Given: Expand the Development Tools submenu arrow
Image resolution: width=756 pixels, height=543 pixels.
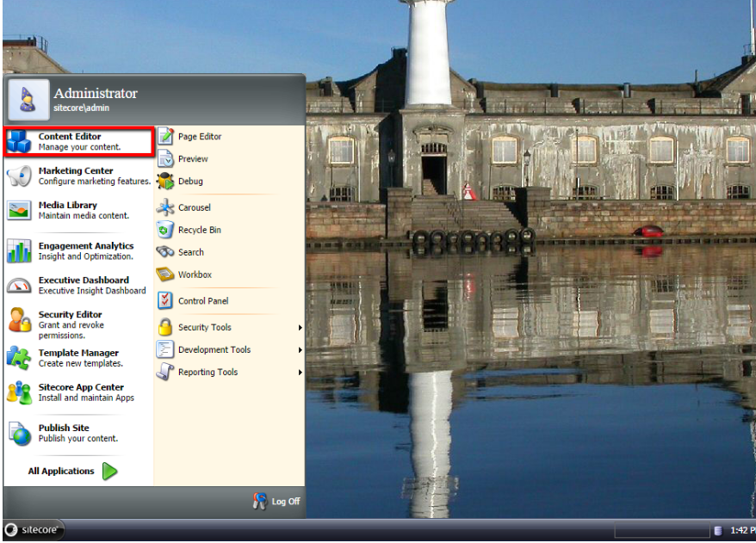Looking at the screenshot, I should point(300,349).
